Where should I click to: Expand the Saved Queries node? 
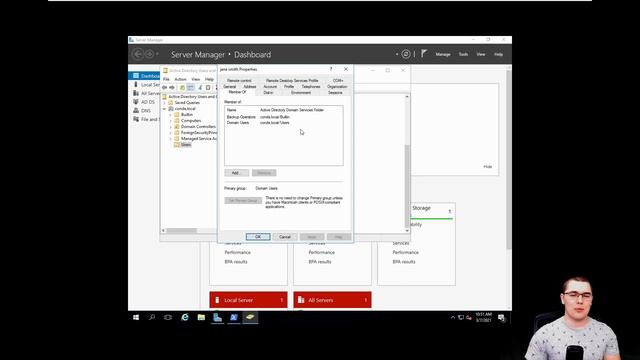point(165,103)
